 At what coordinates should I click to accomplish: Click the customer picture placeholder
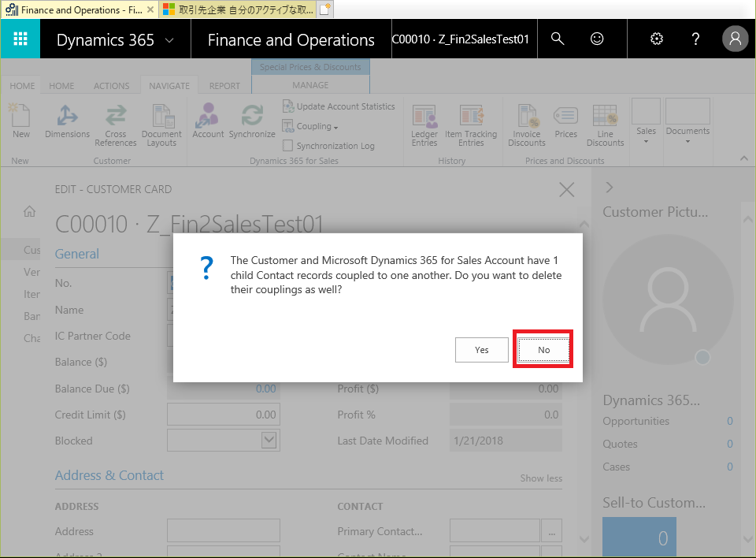[x=669, y=300]
